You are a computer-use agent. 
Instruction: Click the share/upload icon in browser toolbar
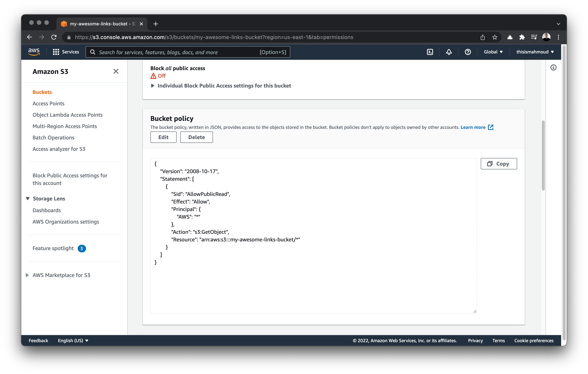[482, 37]
